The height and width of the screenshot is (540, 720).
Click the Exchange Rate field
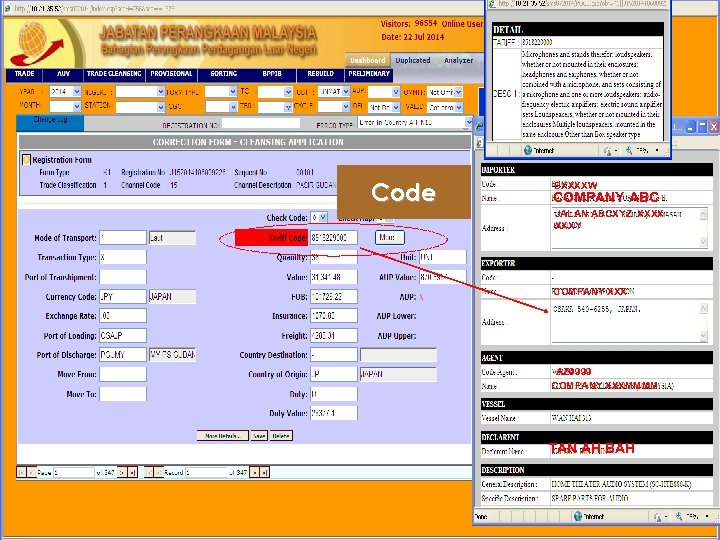(x=123, y=316)
